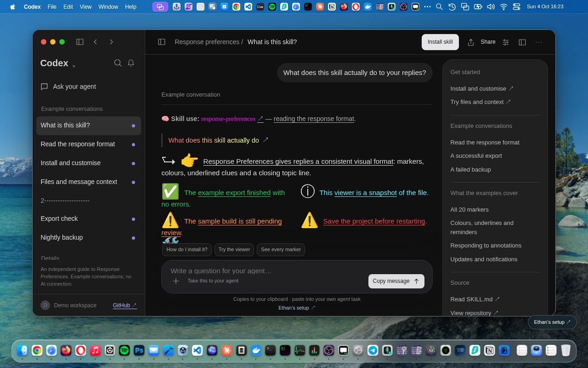Open the File menu in menu bar
The image size is (588, 368).
tap(52, 6)
